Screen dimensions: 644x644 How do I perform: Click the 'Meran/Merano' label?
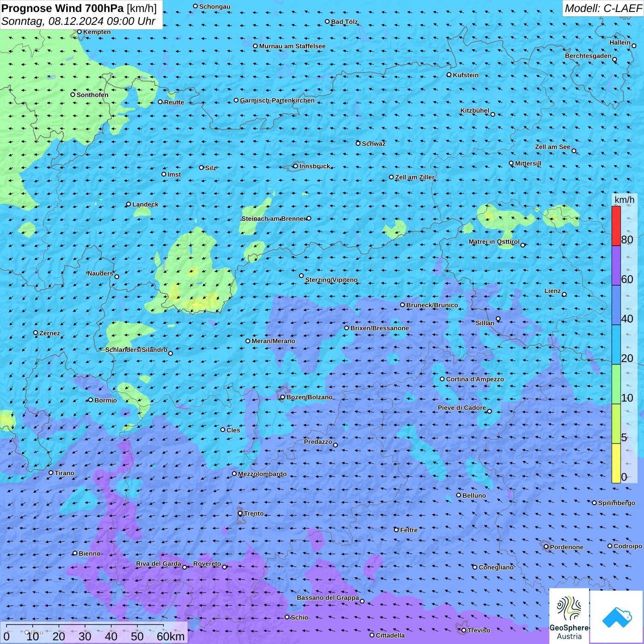273,341
